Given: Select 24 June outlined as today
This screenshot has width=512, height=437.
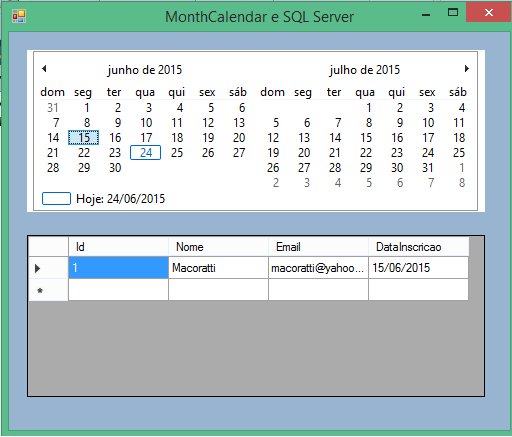Looking at the screenshot, I should tap(146, 153).
